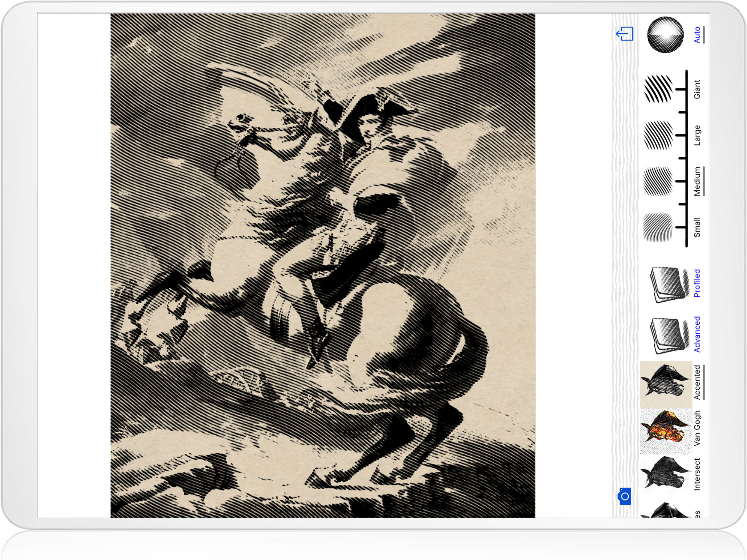The height and width of the screenshot is (560, 747).
Task: Tap the engraved Napoleon image canvas
Action: click(x=323, y=265)
